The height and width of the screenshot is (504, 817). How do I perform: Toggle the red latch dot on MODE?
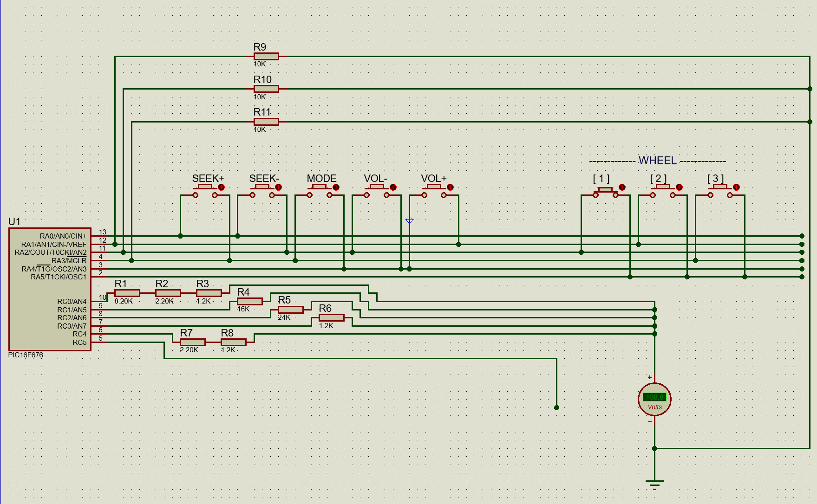336,187
